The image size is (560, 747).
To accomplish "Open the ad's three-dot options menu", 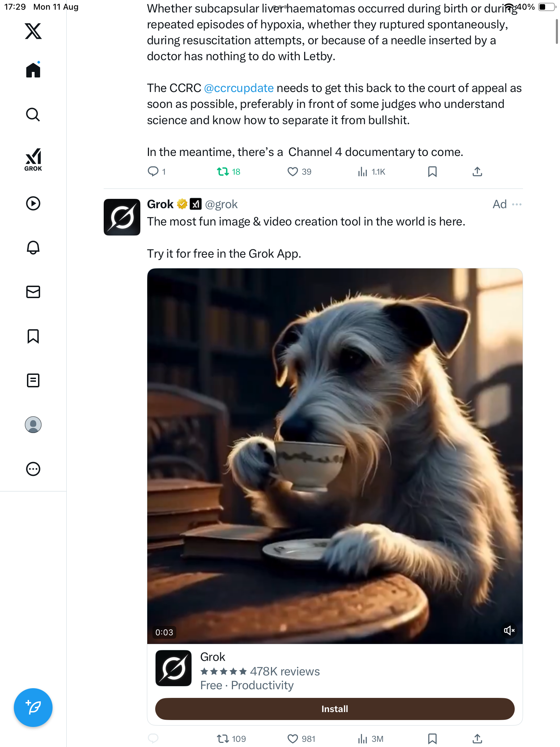I will (517, 204).
